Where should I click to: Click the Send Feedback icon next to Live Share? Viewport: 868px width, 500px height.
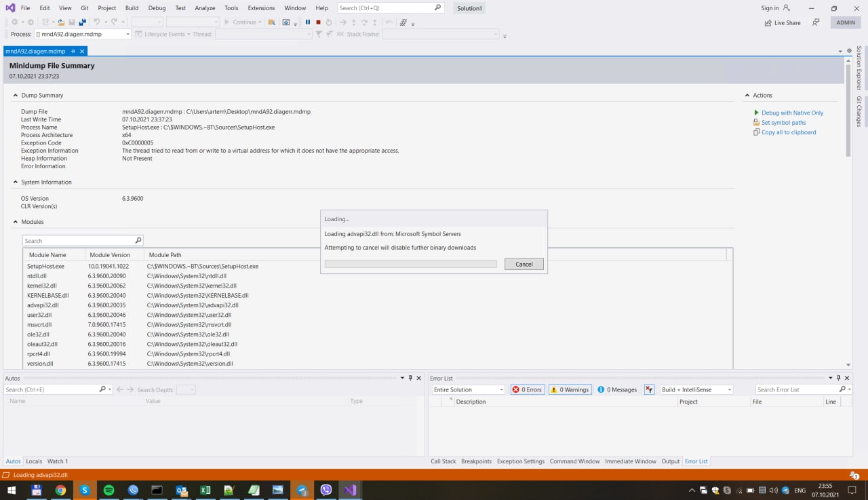pyautogui.click(x=816, y=22)
